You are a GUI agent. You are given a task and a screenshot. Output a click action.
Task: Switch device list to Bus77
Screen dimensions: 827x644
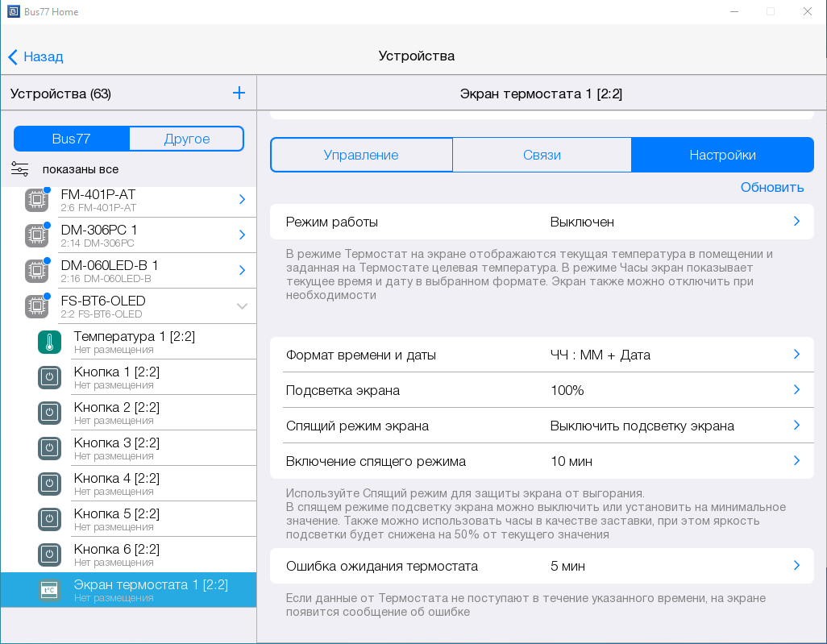pyautogui.click(x=72, y=139)
